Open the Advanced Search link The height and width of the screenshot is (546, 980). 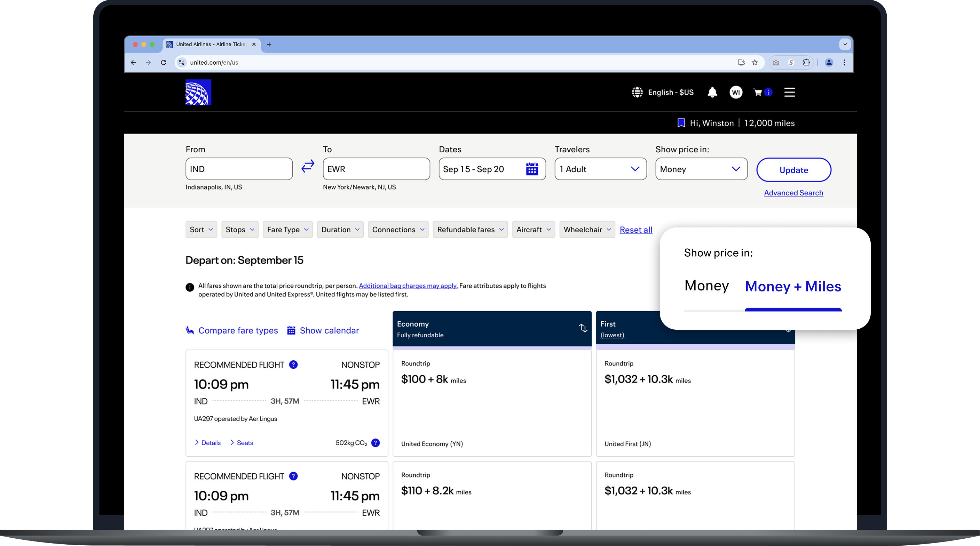793,193
